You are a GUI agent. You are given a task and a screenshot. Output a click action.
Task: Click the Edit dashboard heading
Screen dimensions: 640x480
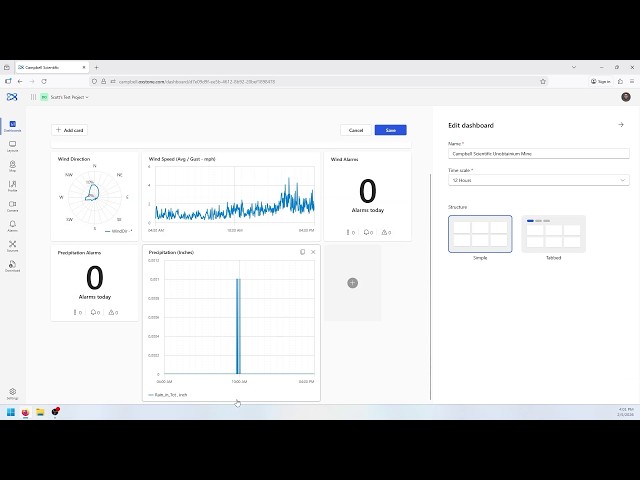tap(471, 125)
